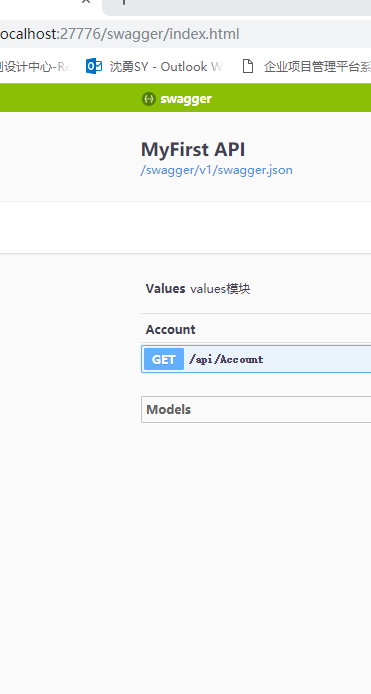Click the Outlook bookmark icon
Screen dimensions: 371x694
pos(94,66)
